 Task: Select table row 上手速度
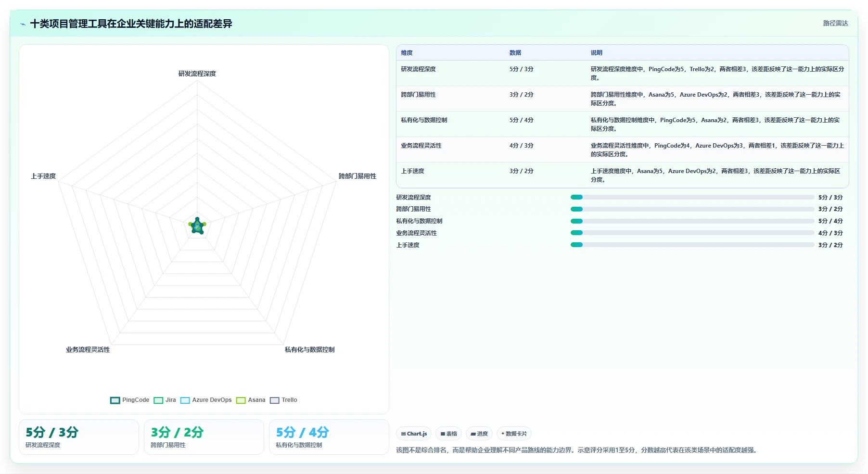tap(622, 175)
